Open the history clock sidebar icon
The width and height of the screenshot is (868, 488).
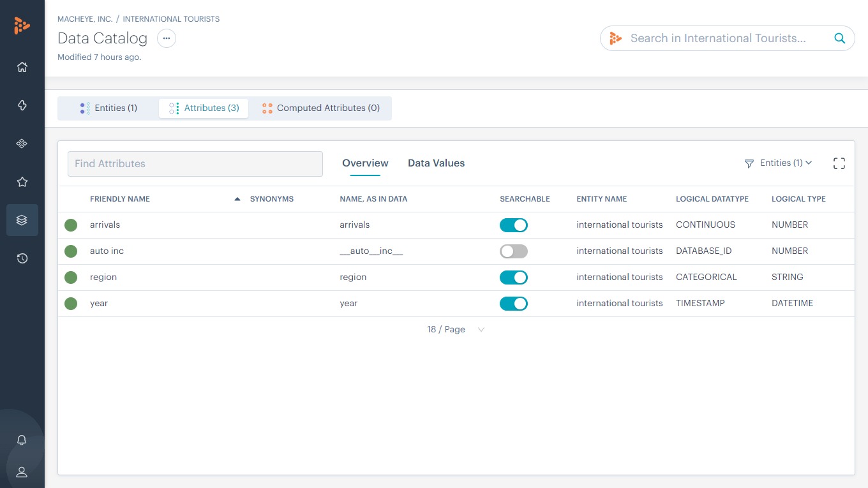click(22, 258)
